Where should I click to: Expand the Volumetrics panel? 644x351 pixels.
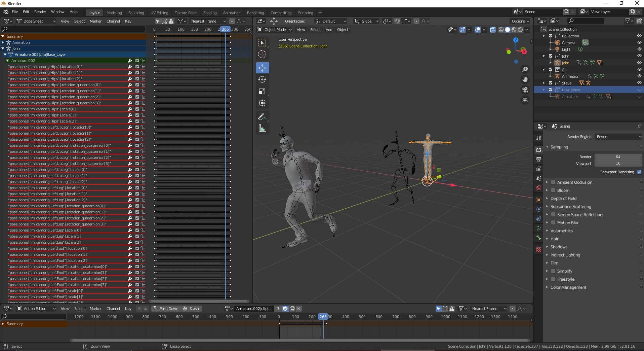[x=561, y=231]
